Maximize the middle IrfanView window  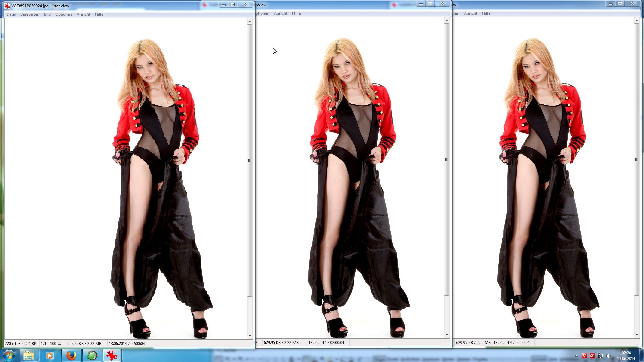click(x=430, y=3)
